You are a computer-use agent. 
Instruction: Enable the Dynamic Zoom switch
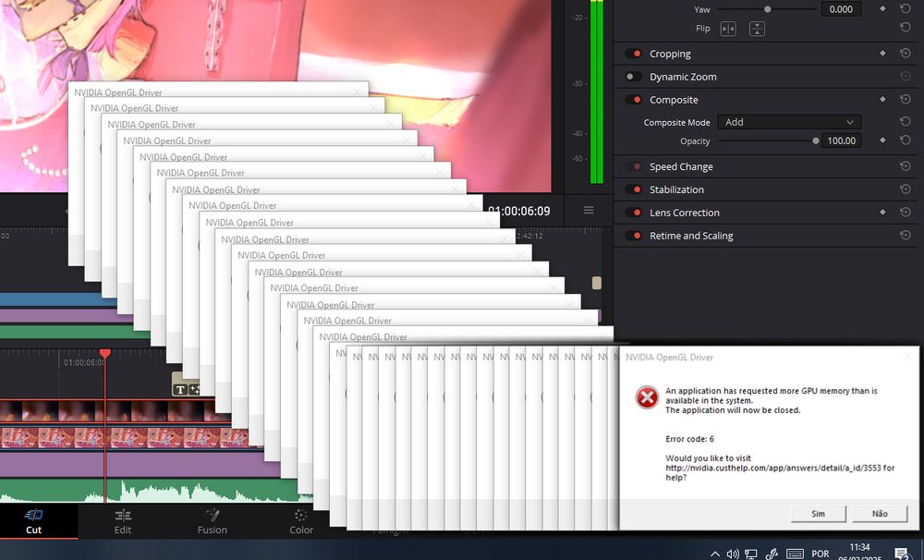click(x=634, y=77)
